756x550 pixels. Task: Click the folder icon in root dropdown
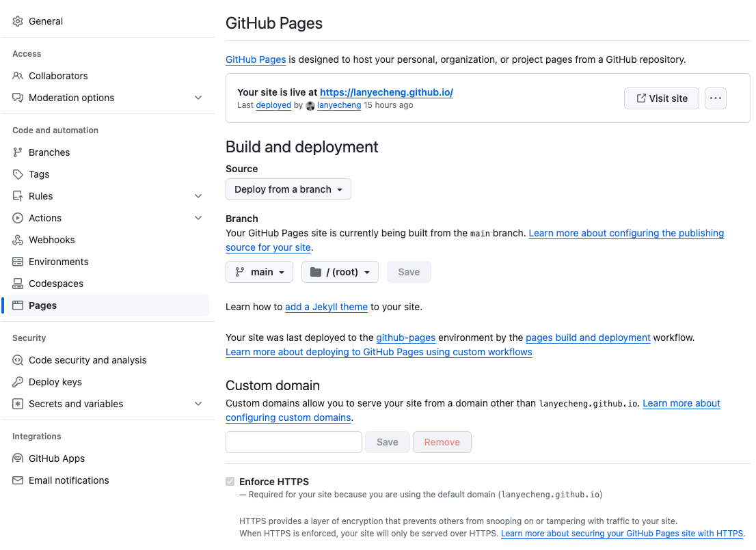click(x=316, y=272)
